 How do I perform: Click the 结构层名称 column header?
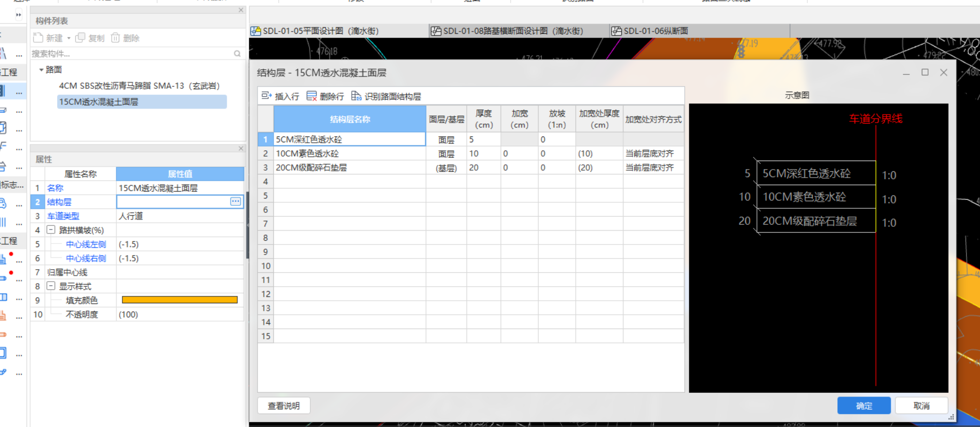pos(350,119)
